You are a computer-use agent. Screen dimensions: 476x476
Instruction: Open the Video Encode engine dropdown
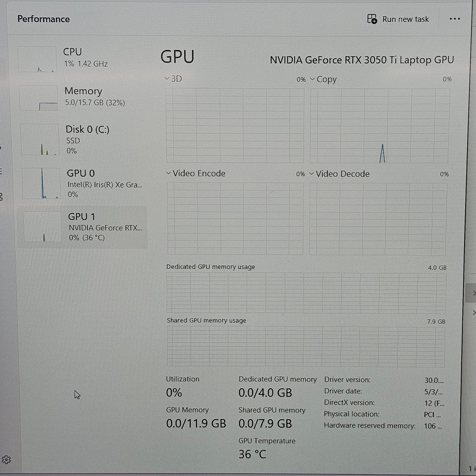coord(169,173)
